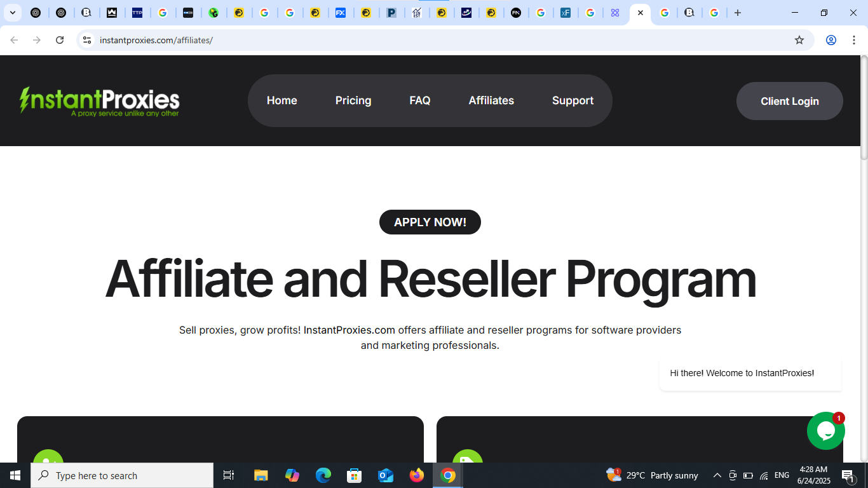Click the Client Login button
868x488 pixels.
click(x=790, y=101)
